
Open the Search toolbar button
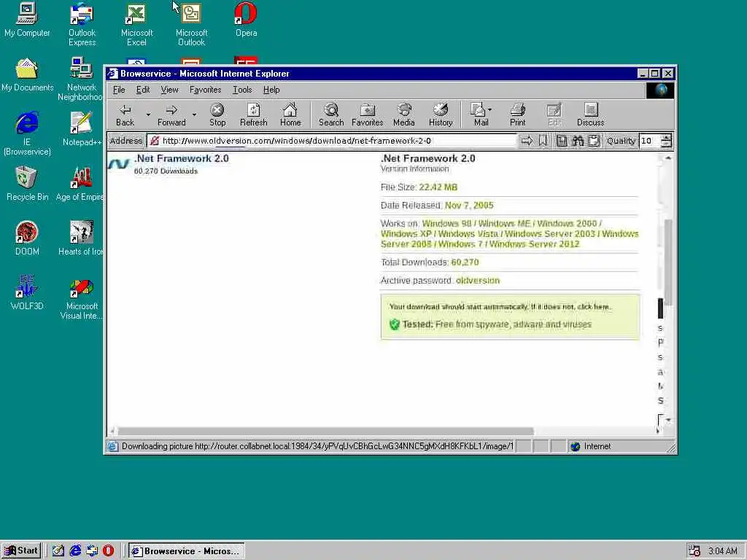[x=331, y=114]
